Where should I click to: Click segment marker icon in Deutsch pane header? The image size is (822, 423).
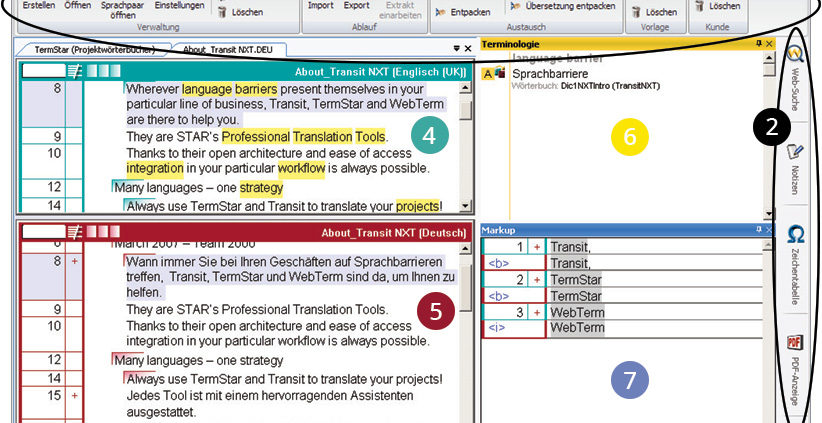pos(75,232)
